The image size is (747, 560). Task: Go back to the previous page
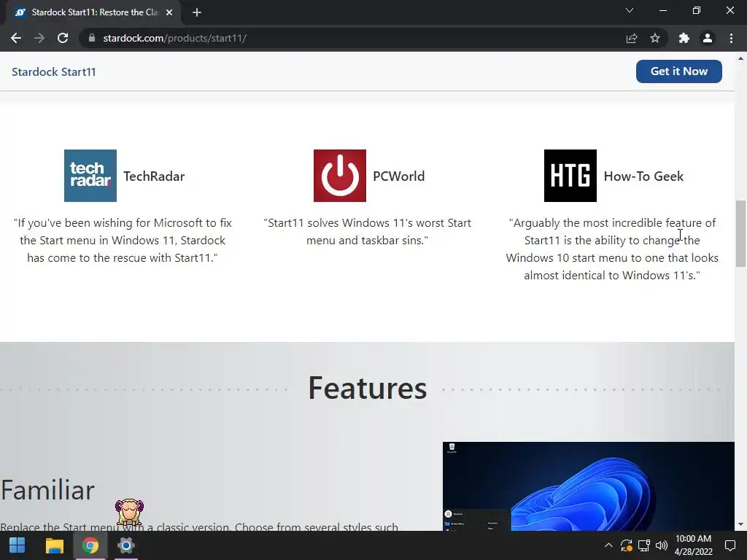click(x=16, y=38)
